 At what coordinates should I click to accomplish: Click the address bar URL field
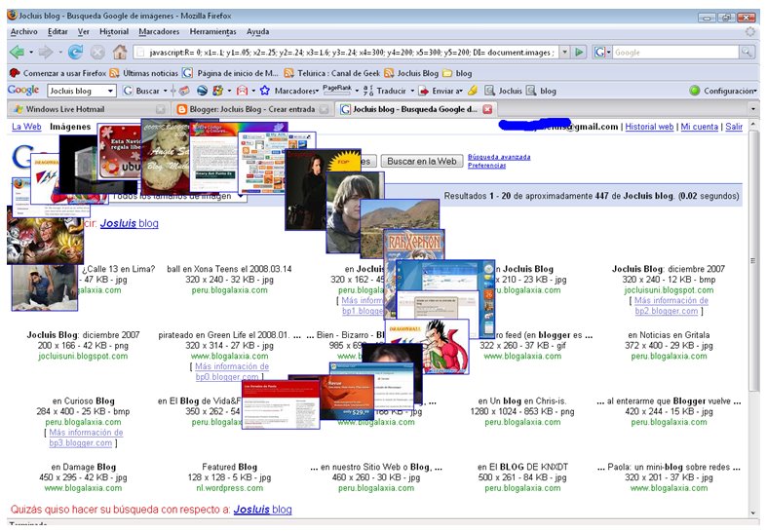click(x=346, y=52)
